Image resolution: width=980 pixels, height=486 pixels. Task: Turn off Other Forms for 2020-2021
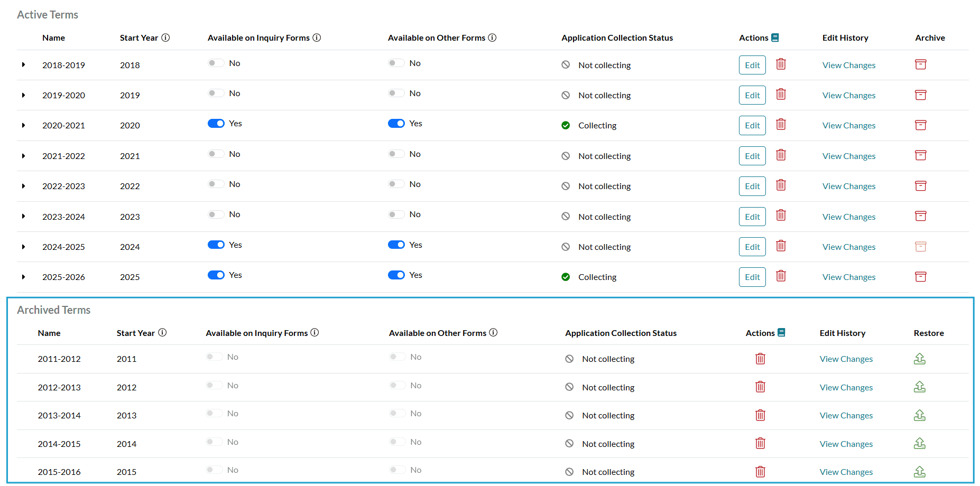click(x=396, y=123)
